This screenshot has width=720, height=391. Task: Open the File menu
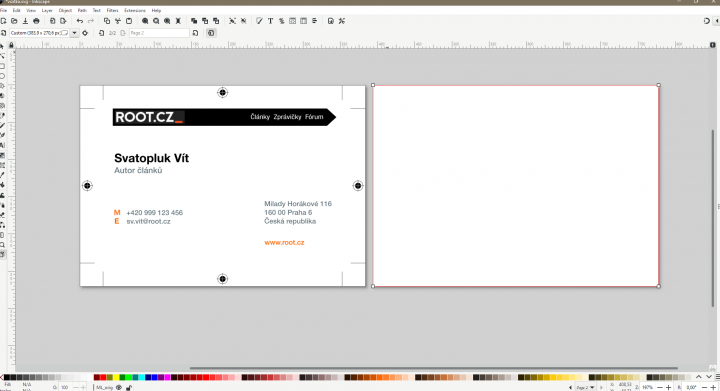point(3,10)
